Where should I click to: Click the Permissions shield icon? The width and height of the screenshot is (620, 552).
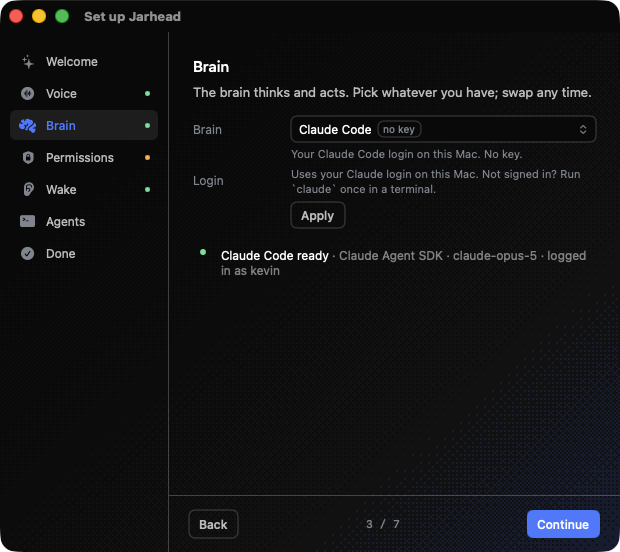pos(28,158)
